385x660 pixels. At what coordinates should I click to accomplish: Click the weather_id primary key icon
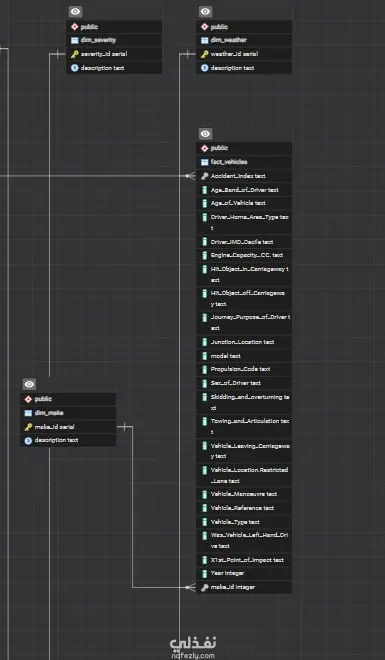[x=204, y=54]
